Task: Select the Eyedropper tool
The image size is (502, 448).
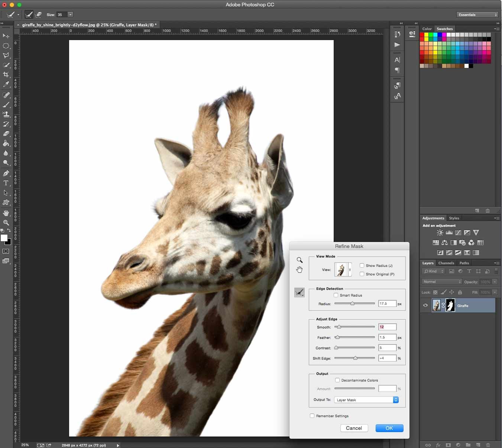Action: click(6, 85)
